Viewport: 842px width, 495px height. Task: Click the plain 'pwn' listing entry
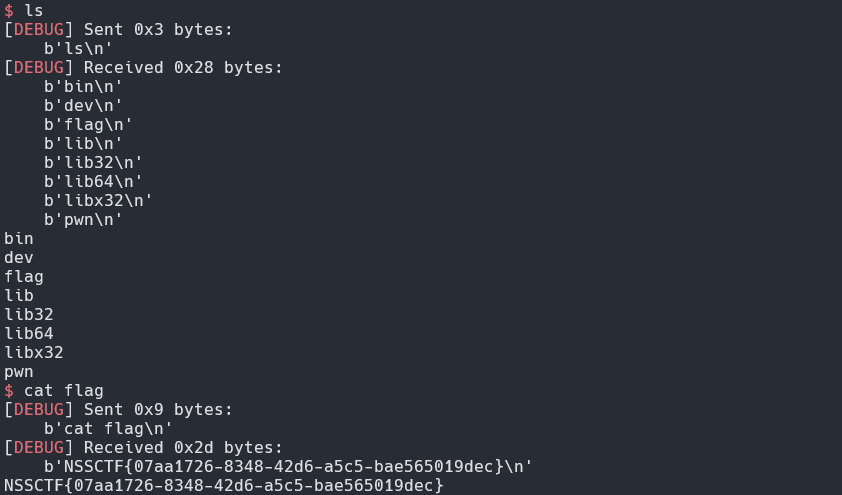coord(19,372)
